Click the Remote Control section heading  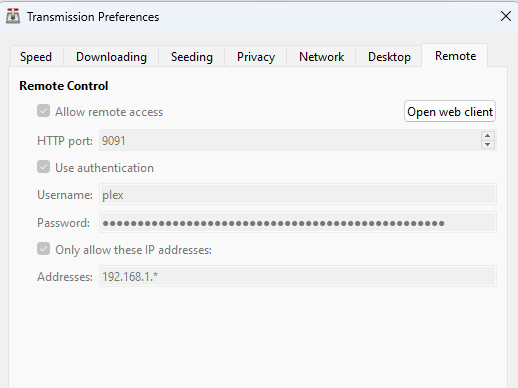[x=64, y=86]
